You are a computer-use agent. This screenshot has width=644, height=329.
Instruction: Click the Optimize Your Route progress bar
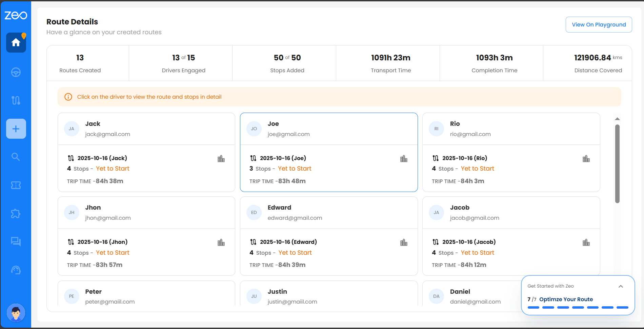point(578,307)
